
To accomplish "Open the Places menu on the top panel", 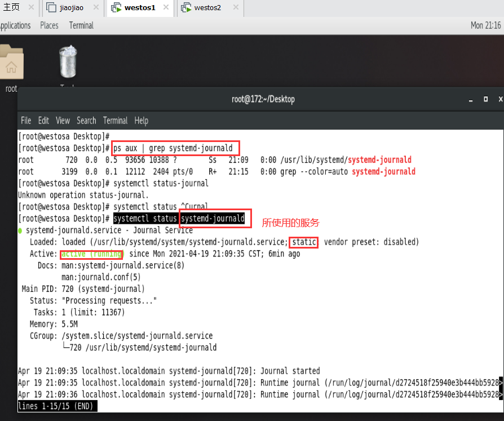I will (x=49, y=25).
